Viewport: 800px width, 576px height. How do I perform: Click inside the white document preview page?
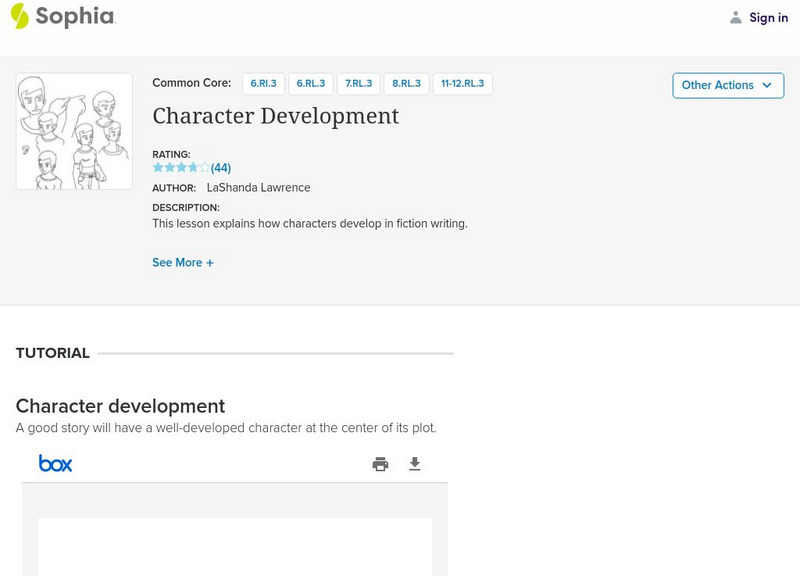[235, 546]
